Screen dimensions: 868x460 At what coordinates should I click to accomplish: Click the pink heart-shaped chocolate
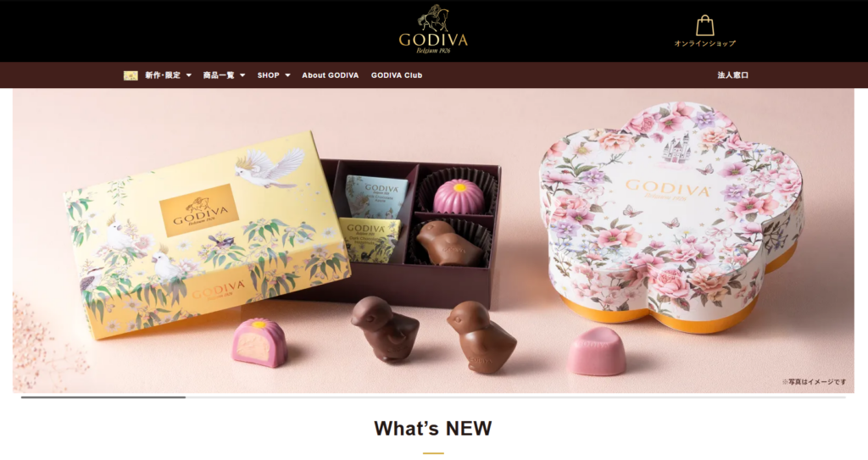[596, 351]
